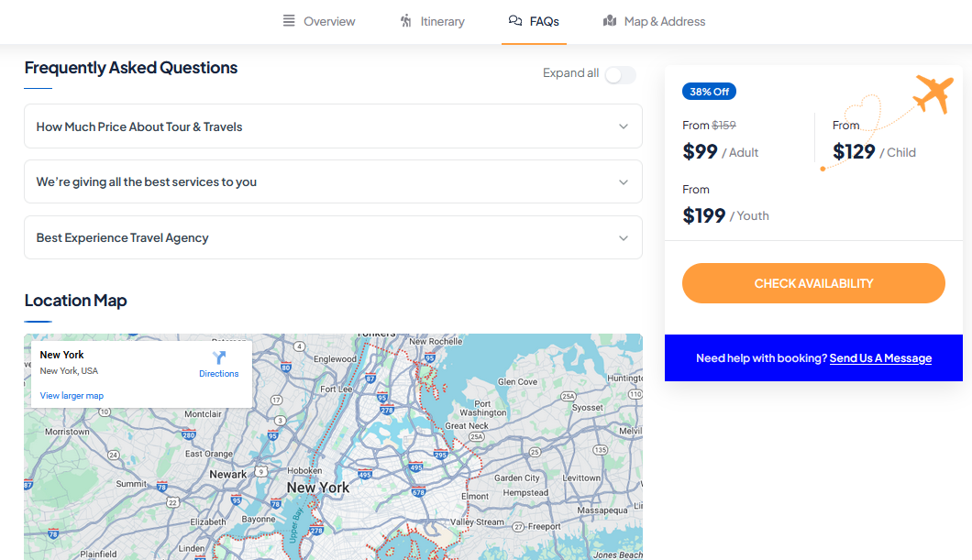Click chevron on Travel Agency row
972x560 pixels.
pyautogui.click(x=624, y=238)
